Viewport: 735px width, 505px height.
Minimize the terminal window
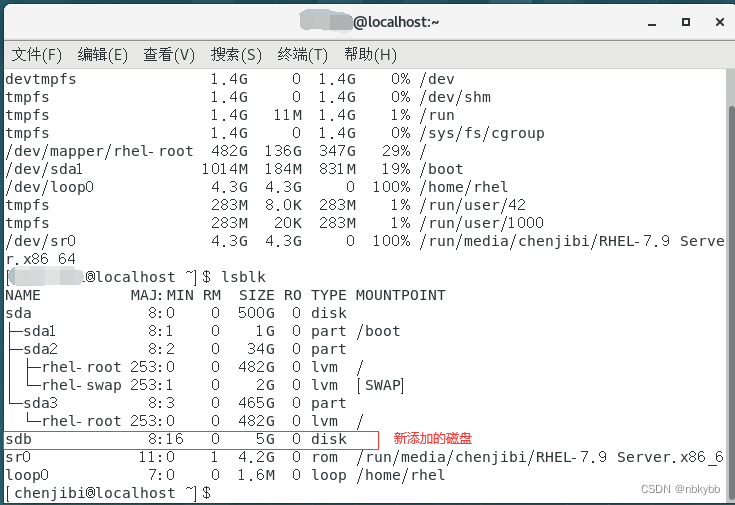(652, 23)
